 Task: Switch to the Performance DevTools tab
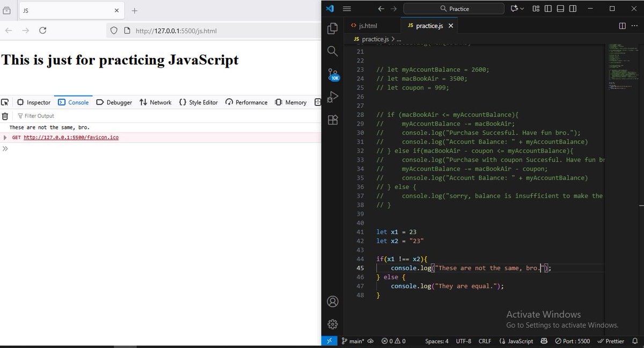pos(246,102)
